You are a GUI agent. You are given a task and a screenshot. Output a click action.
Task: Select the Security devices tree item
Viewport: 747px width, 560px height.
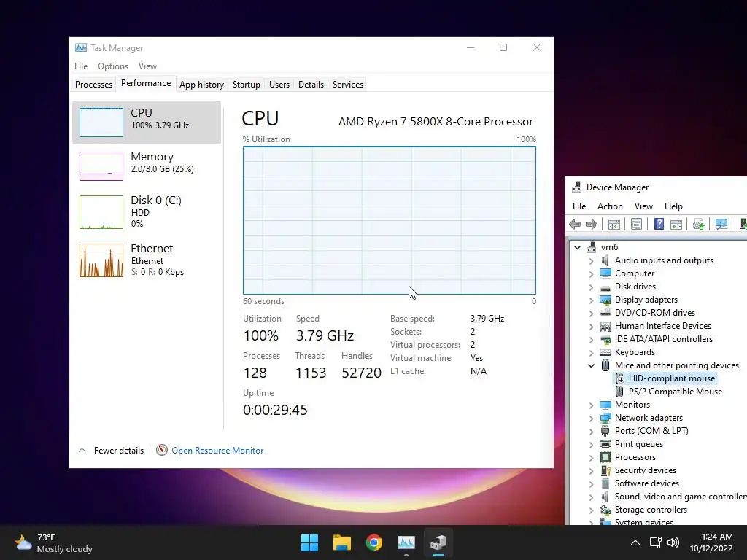tap(645, 470)
